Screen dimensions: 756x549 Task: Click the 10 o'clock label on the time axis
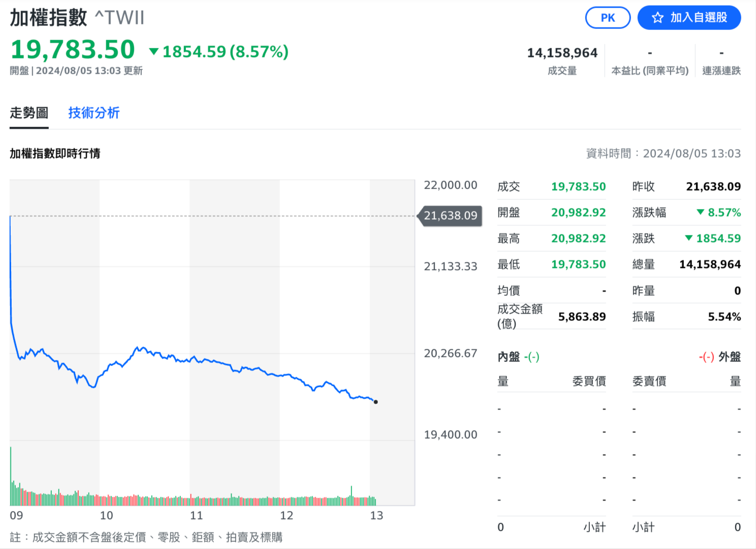pyautogui.click(x=106, y=515)
